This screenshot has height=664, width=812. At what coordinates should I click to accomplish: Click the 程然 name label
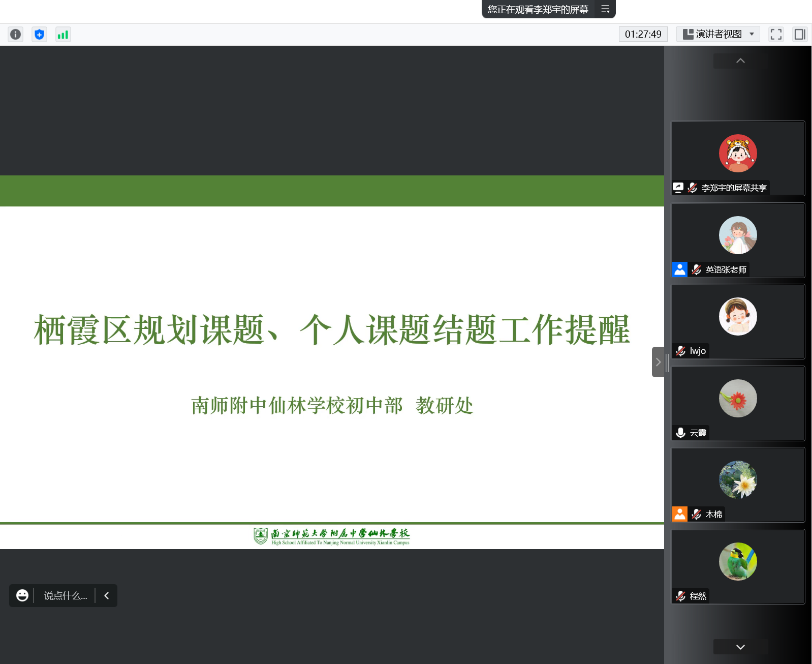click(698, 596)
